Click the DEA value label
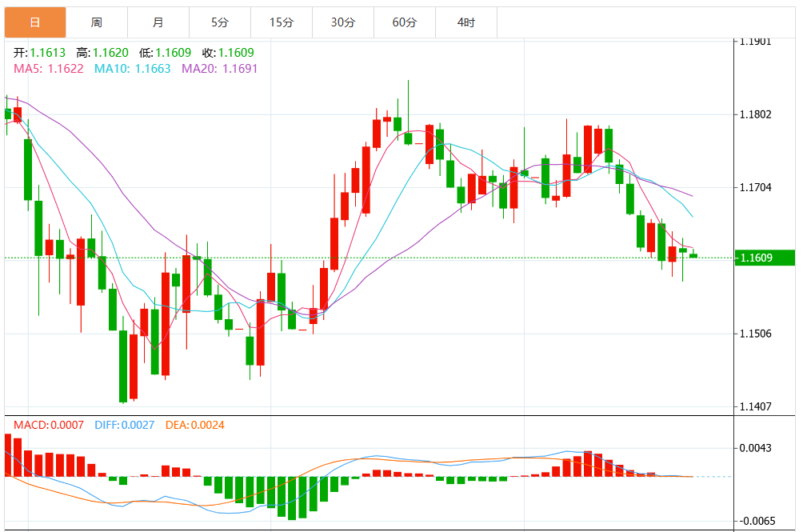Viewport: 803px width, 532px height. click(x=195, y=425)
